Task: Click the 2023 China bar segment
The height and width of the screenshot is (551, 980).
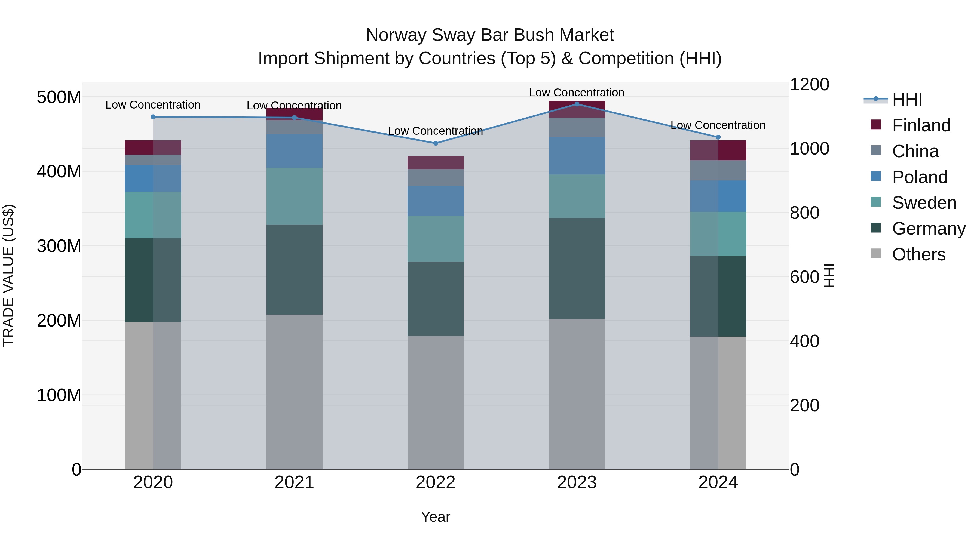Action: [577, 128]
